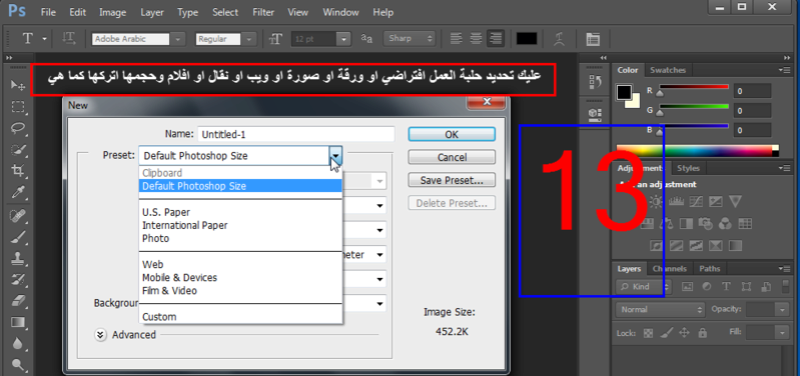Screen dimensions: 800x376
Task: Open the collapsed History panel icon
Action: pyautogui.click(x=595, y=82)
